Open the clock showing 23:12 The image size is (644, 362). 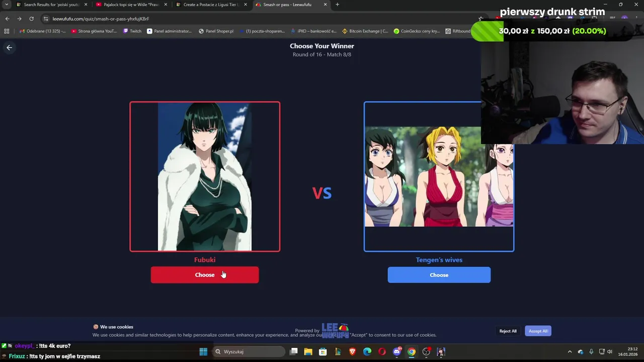(629, 351)
